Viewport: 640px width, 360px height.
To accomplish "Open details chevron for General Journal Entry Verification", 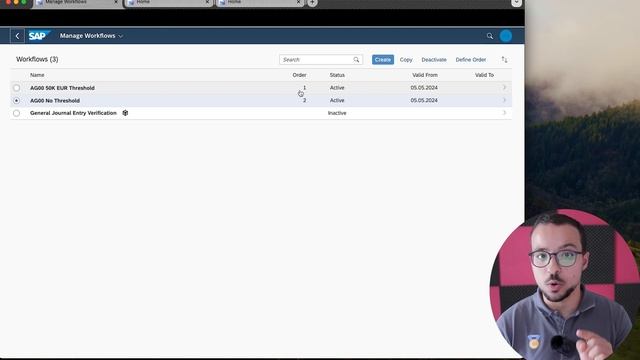I will pos(504,113).
